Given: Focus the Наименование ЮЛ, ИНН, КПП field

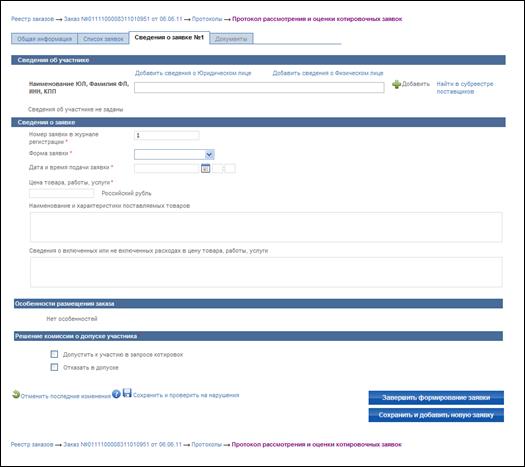Looking at the screenshot, I should click(x=259, y=87).
